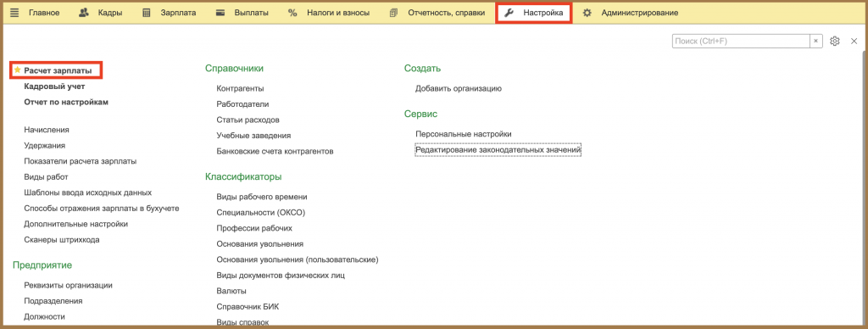Screen dimensions: 868x329
Task: Click the Создать section heading
Action: click(x=422, y=69)
